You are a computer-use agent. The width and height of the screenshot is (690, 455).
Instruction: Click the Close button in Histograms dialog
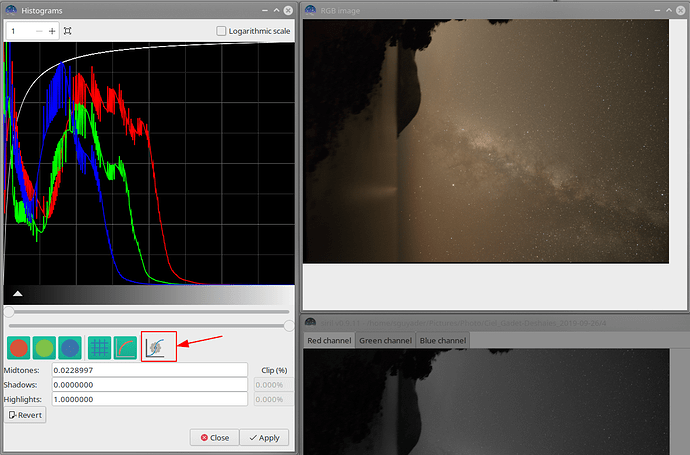(215, 437)
